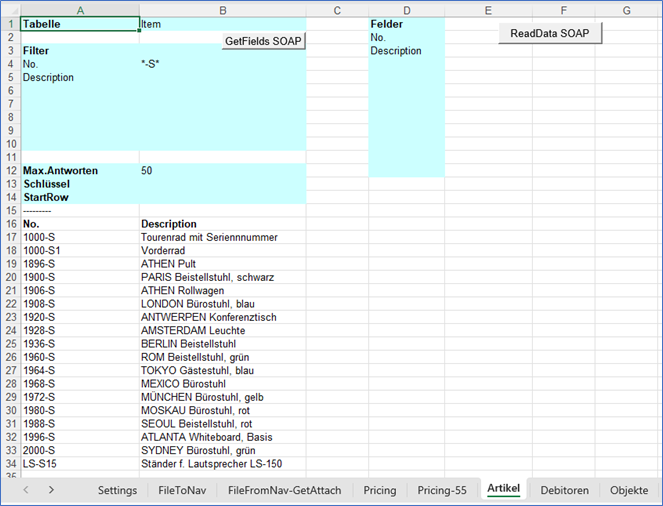Click the GetFields SOAP button
Image resolution: width=663 pixels, height=506 pixels.
click(263, 41)
